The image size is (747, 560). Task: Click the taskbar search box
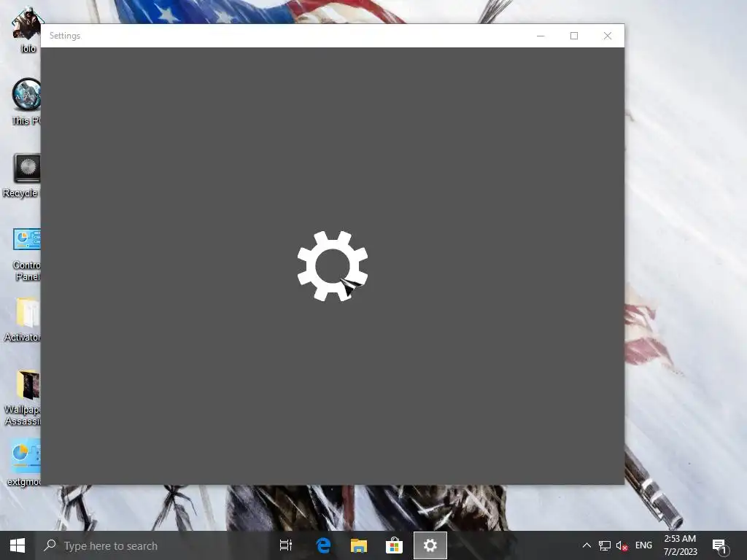coord(153,545)
